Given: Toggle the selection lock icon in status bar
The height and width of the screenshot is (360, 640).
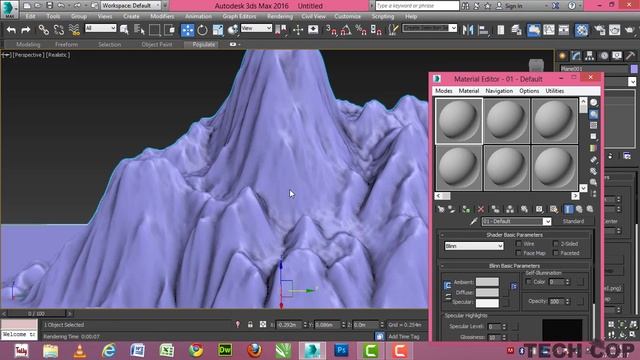Looking at the screenshot, I should coord(250,324).
